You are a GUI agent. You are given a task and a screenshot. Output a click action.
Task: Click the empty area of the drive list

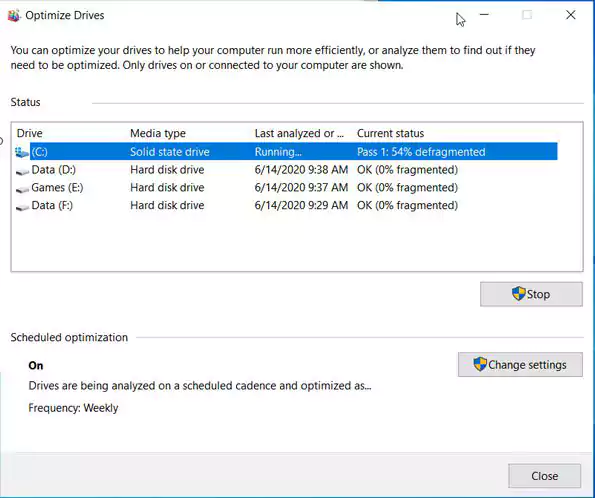(297, 243)
